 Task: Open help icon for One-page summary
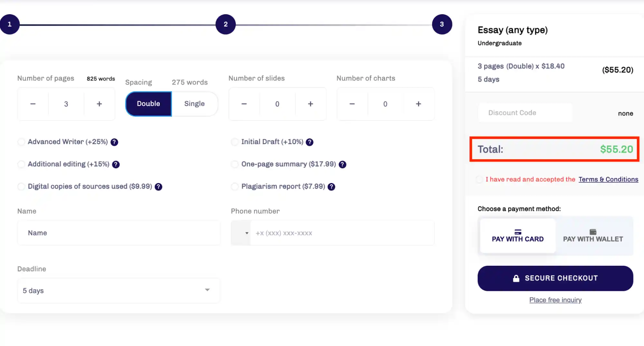(x=342, y=164)
